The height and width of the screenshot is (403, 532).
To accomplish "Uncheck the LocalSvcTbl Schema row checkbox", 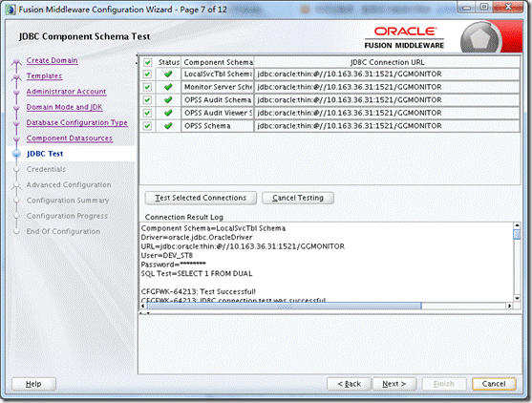I will click(x=147, y=74).
